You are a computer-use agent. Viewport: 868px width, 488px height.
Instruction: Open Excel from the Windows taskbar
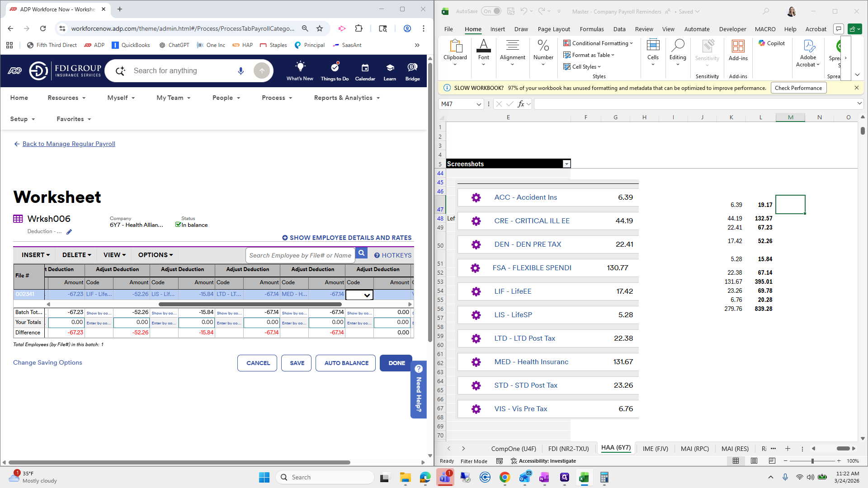pyautogui.click(x=584, y=477)
